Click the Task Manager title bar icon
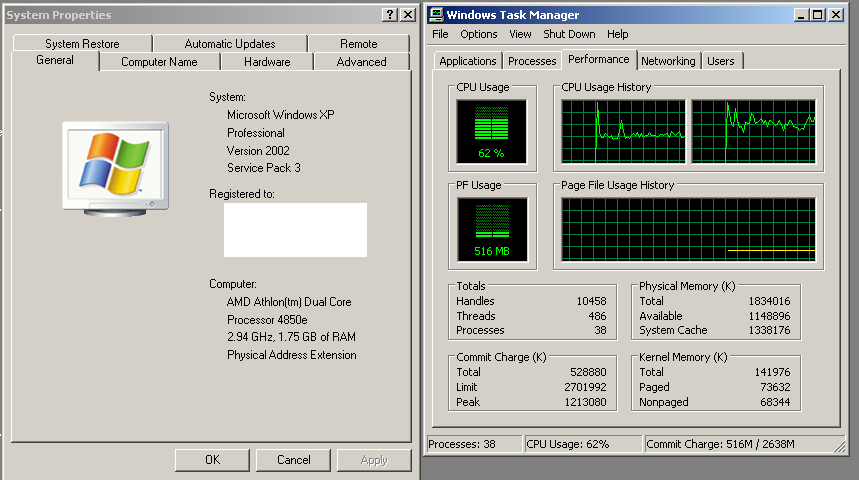 435,15
